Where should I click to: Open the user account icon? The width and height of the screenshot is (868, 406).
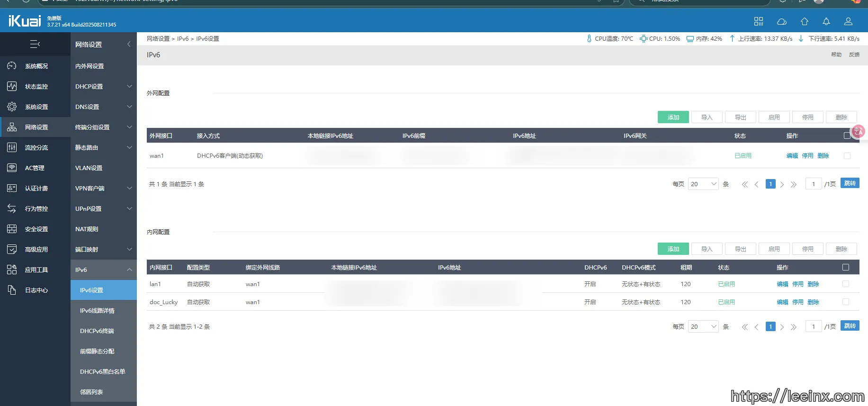[848, 22]
